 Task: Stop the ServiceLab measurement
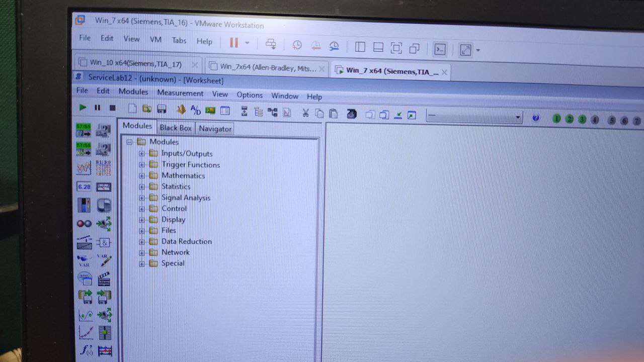point(113,108)
